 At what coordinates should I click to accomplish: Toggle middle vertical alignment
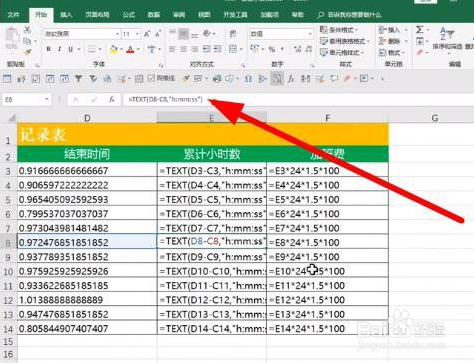point(183,34)
